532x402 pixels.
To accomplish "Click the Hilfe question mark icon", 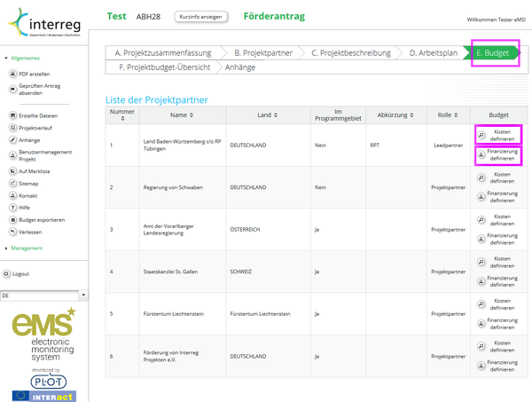I will tap(11, 207).
